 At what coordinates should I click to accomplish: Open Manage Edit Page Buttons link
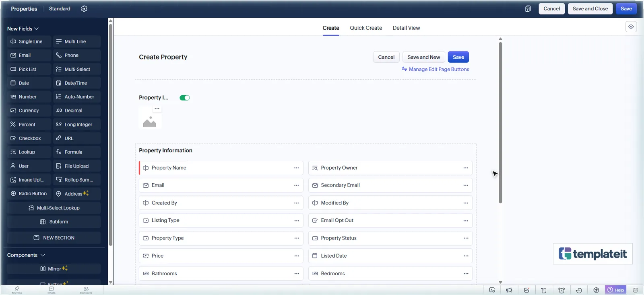(435, 69)
